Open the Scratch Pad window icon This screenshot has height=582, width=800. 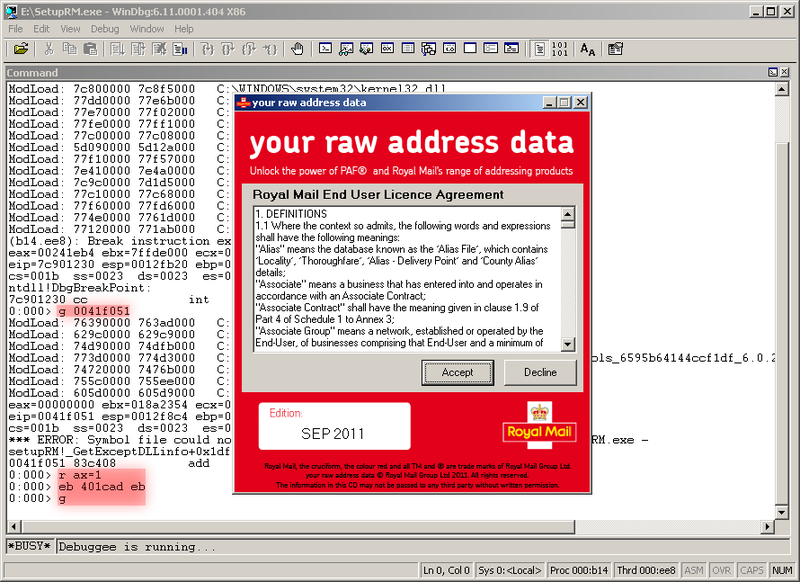click(470, 48)
